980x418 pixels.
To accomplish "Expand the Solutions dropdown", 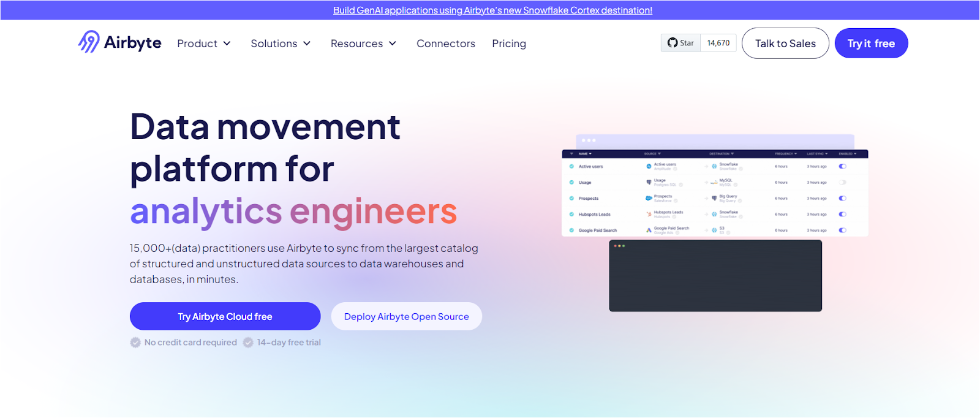I will pyautogui.click(x=281, y=44).
